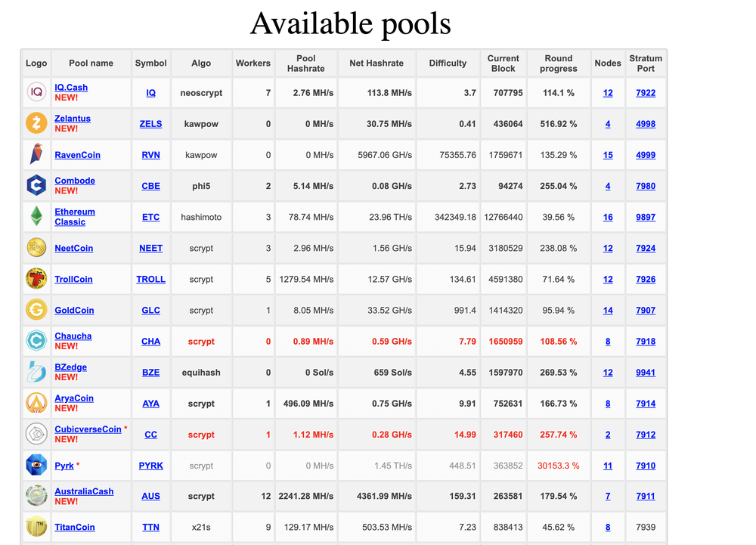The width and height of the screenshot is (756, 545).
Task: Open stratum port 7910 link
Action: click(646, 466)
